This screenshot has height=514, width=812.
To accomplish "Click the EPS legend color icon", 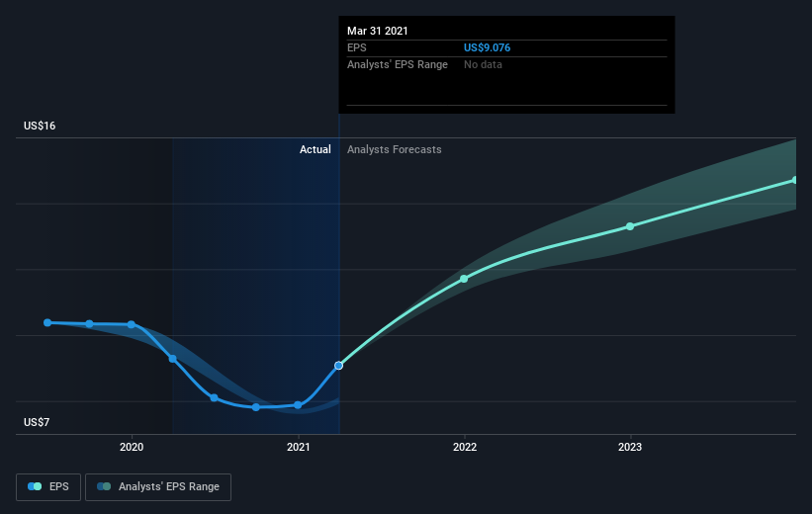I will 35,486.
